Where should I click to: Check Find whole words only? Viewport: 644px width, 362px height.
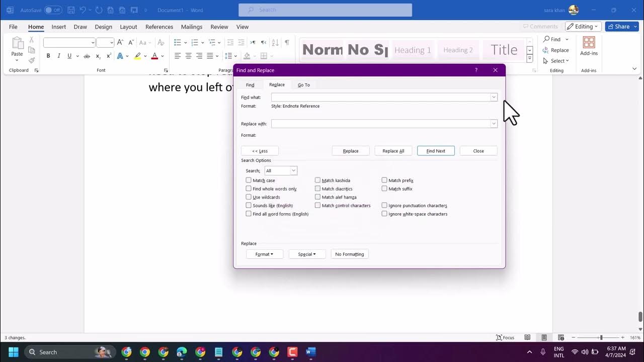[249, 189]
